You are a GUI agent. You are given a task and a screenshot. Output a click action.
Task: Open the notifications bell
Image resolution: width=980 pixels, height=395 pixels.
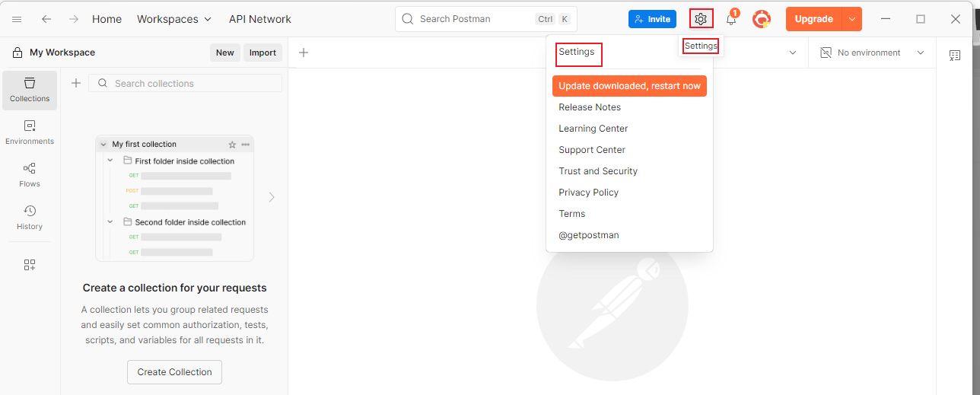[731, 20]
